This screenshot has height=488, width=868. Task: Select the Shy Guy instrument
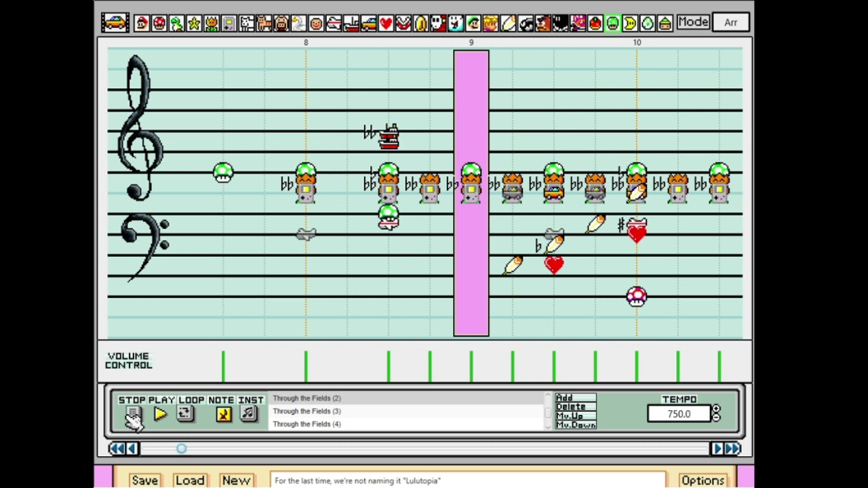point(439,23)
